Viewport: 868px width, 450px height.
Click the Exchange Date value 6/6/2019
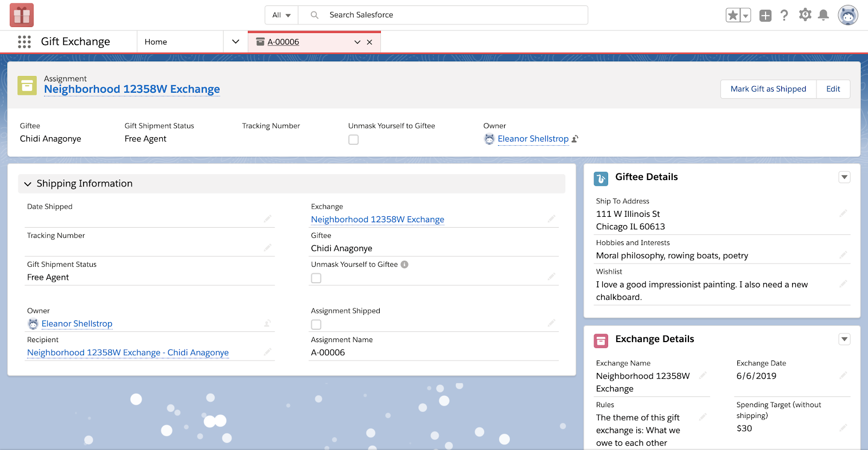[756, 376]
